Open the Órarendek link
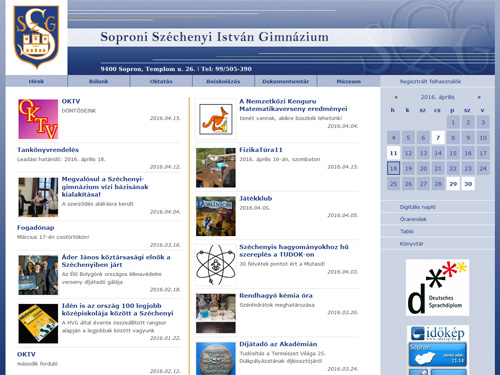Viewport: 500px width, 375px height. click(413, 219)
